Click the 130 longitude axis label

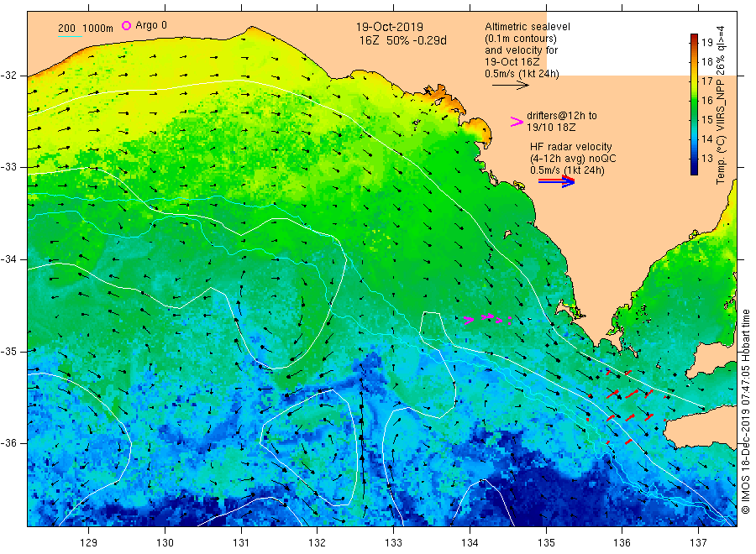click(165, 543)
